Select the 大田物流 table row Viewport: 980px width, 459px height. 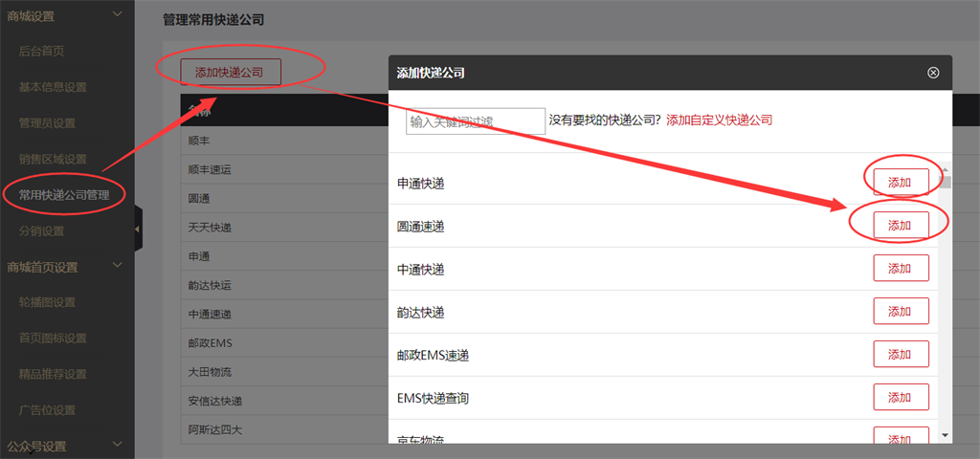point(284,372)
